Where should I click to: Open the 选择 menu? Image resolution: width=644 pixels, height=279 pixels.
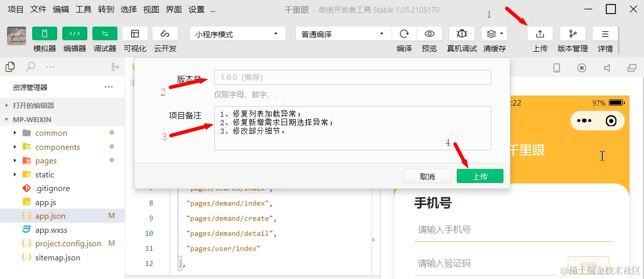click(x=128, y=10)
